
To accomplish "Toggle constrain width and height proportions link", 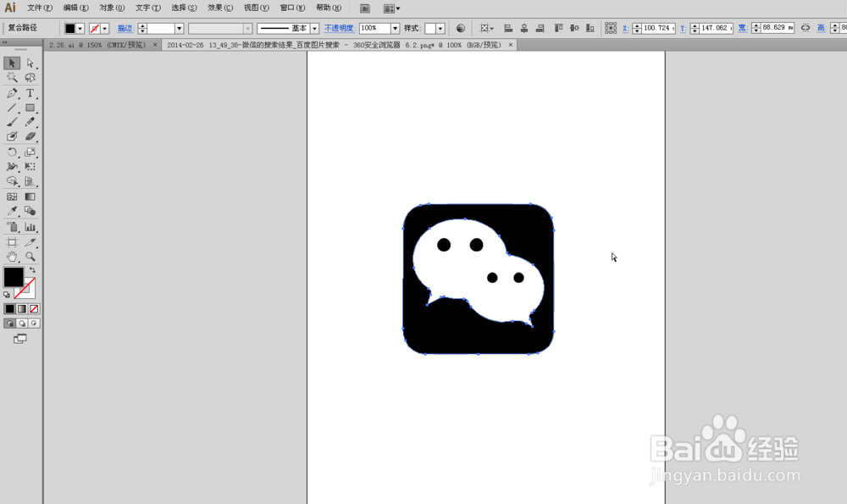I will (805, 28).
